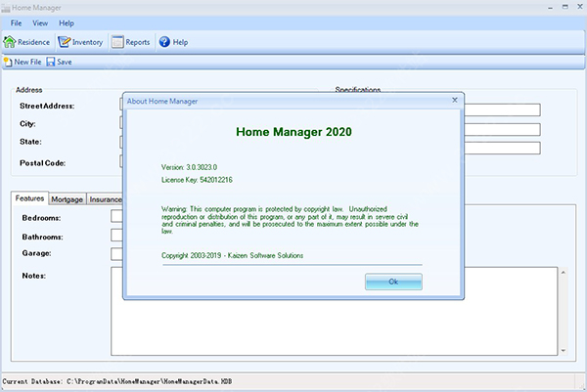Click the Save label in toolbar

click(x=65, y=63)
